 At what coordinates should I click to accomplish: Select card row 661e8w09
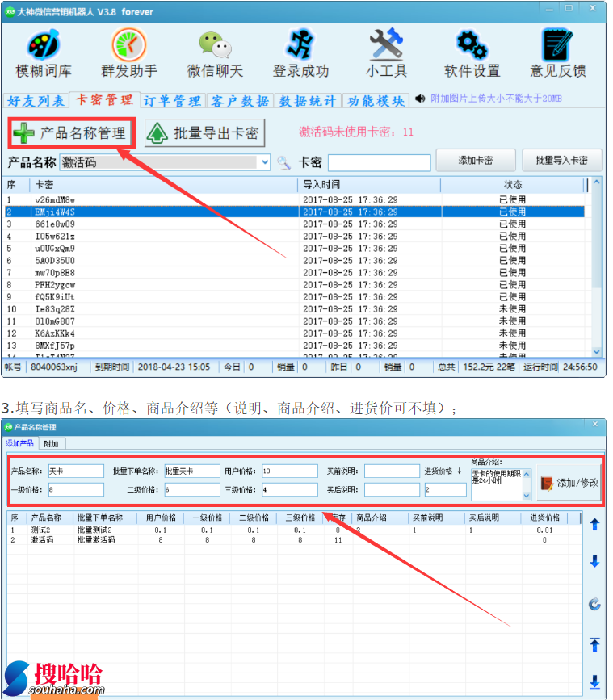click(x=295, y=224)
